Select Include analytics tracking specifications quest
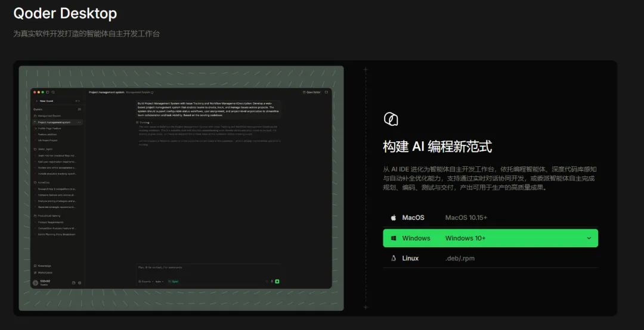The width and height of the screenshot is (644, 330). pyautogui.click(x=57, y=173)
